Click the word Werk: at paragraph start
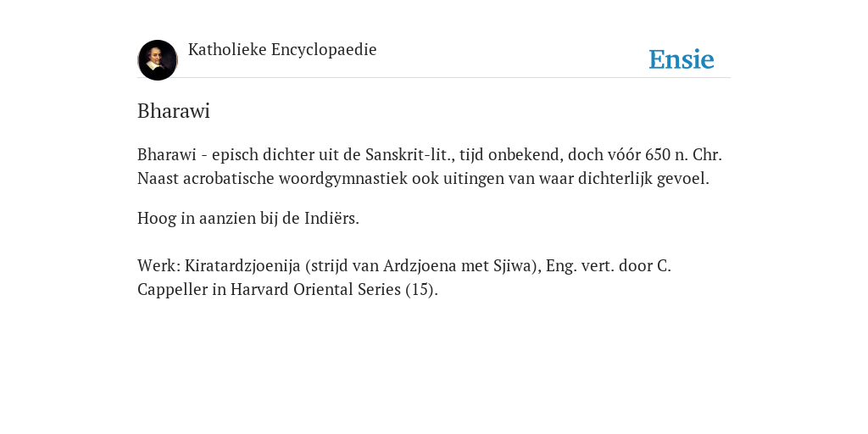The width and height of the screenshot is (868, 434). pos(159,265)
